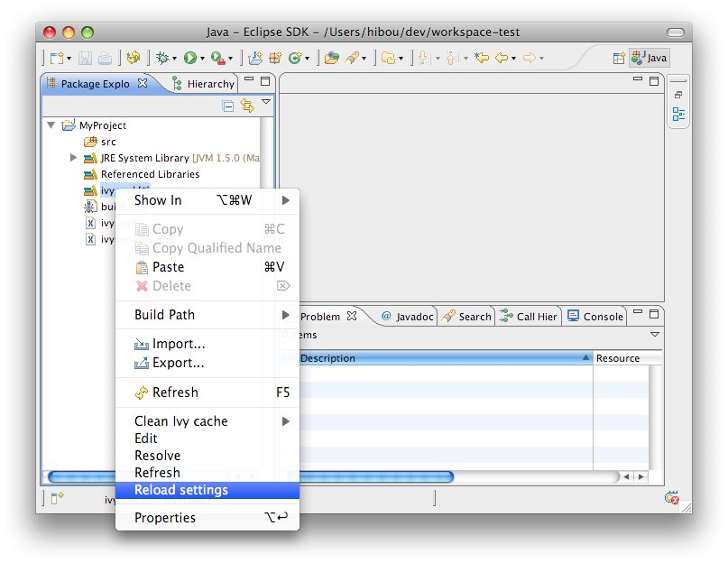Image resolution: width=728 pixels, height=563 pixels.
Task: Click Collapse All icon in Package Explorer
Action: click(x=228, y=106)
